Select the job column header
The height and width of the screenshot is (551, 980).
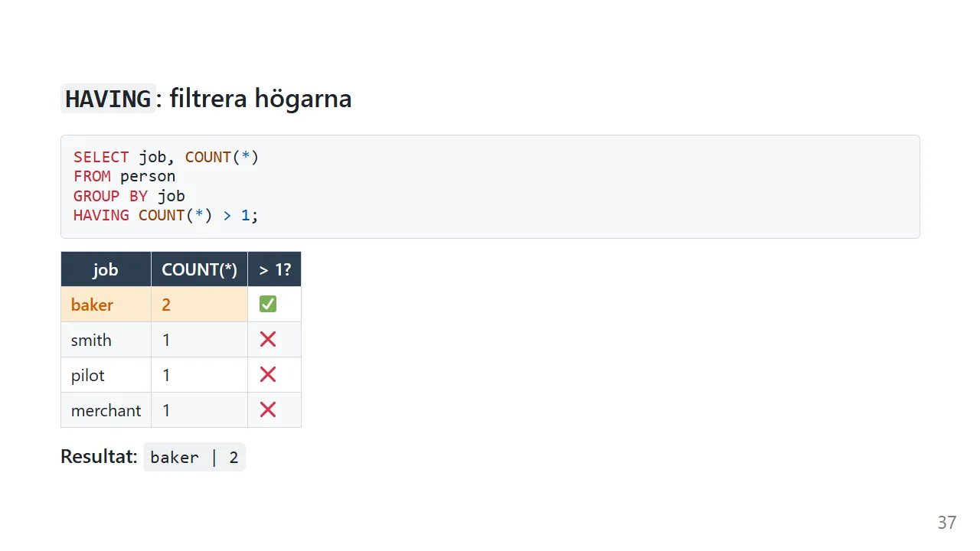[x=106, y=269]
